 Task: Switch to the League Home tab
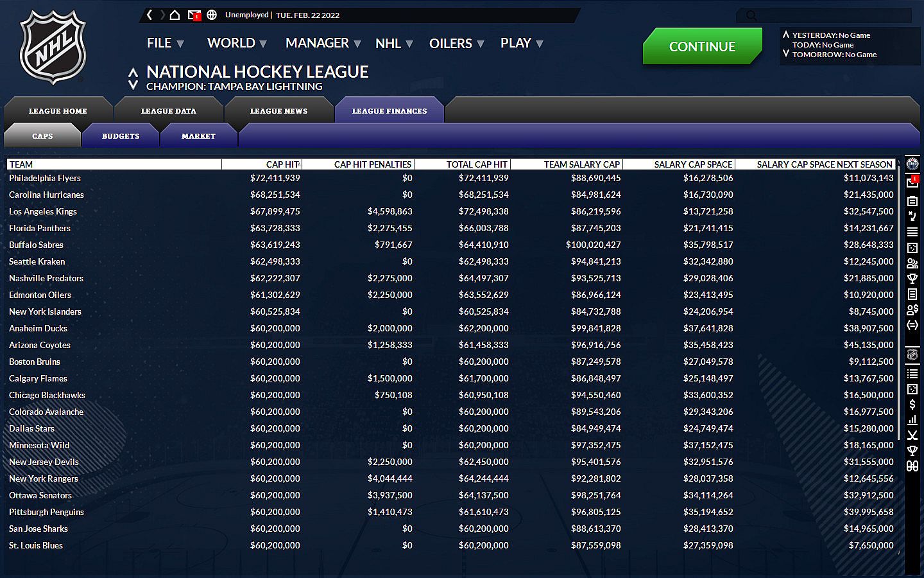pos(58,110)
